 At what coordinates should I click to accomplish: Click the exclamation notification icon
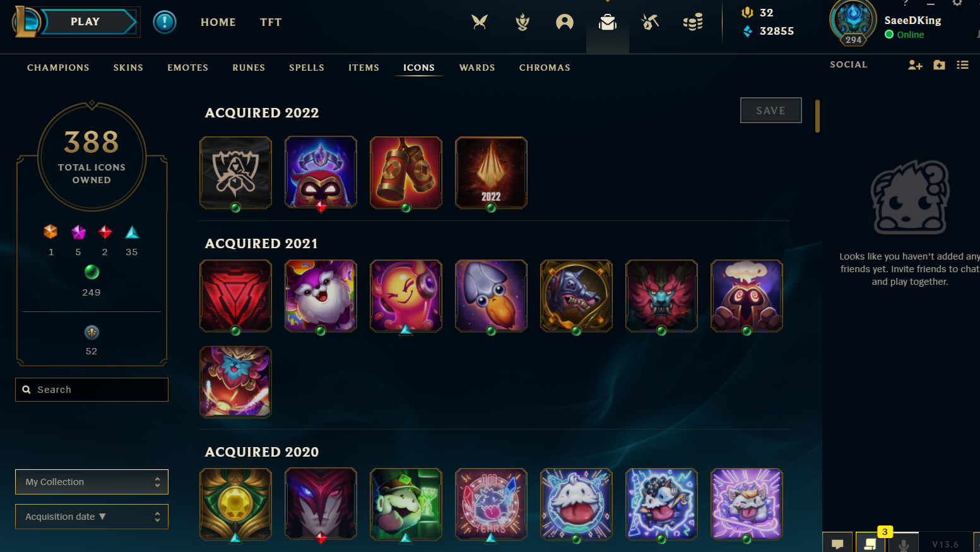[165, 22]
